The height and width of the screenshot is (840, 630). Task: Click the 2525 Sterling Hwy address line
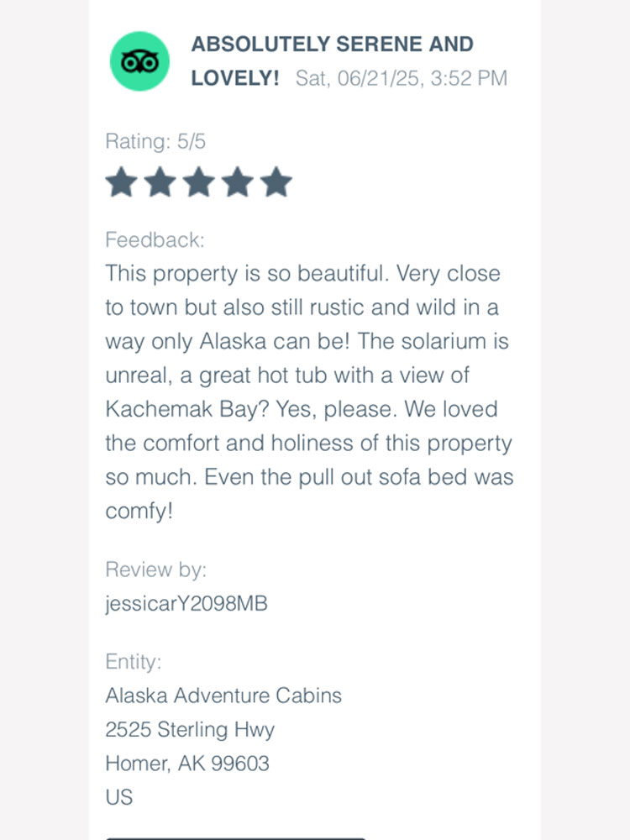pos(190,729)
